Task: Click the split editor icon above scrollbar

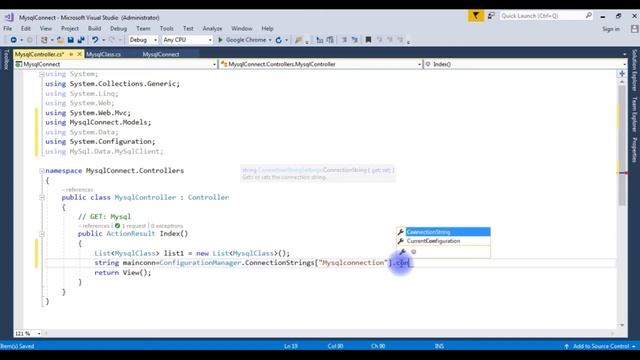Action: click(622, 74)
